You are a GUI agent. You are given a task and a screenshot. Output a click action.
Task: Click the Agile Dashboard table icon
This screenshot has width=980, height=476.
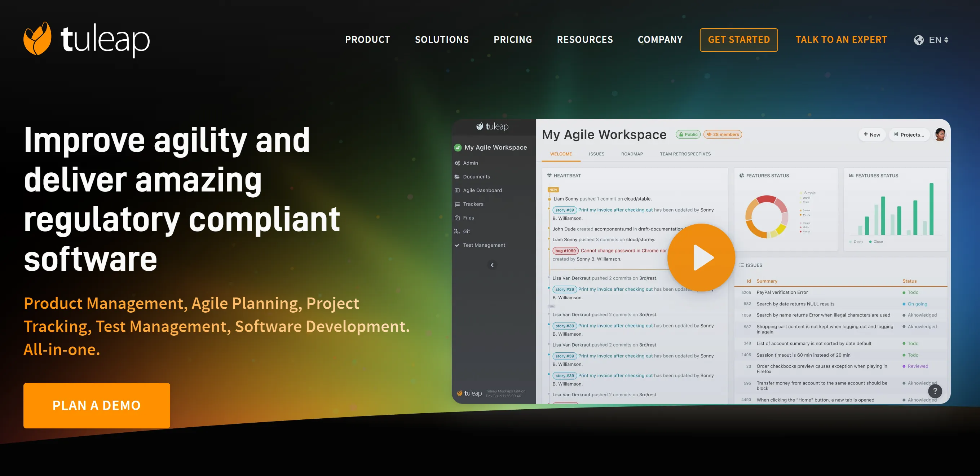pyautogui.click(x=457, y=190)
